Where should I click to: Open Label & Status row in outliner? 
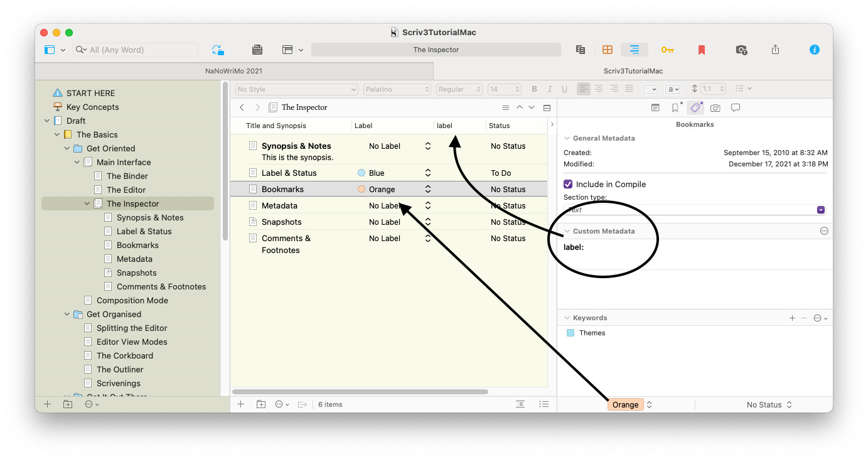[x=388, y=173]
